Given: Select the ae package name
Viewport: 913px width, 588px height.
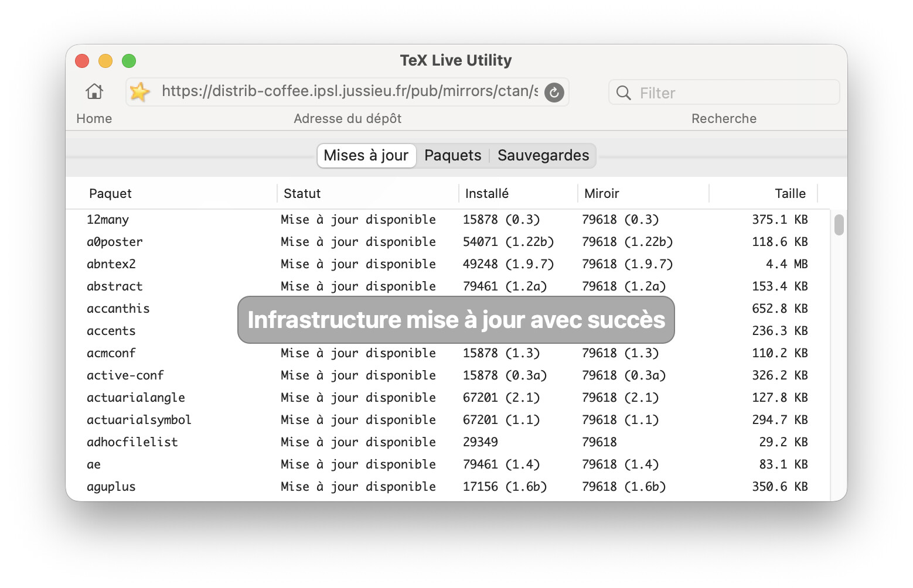Looking at the screenshot, I should pyautogui.click(x=94, y=464).
